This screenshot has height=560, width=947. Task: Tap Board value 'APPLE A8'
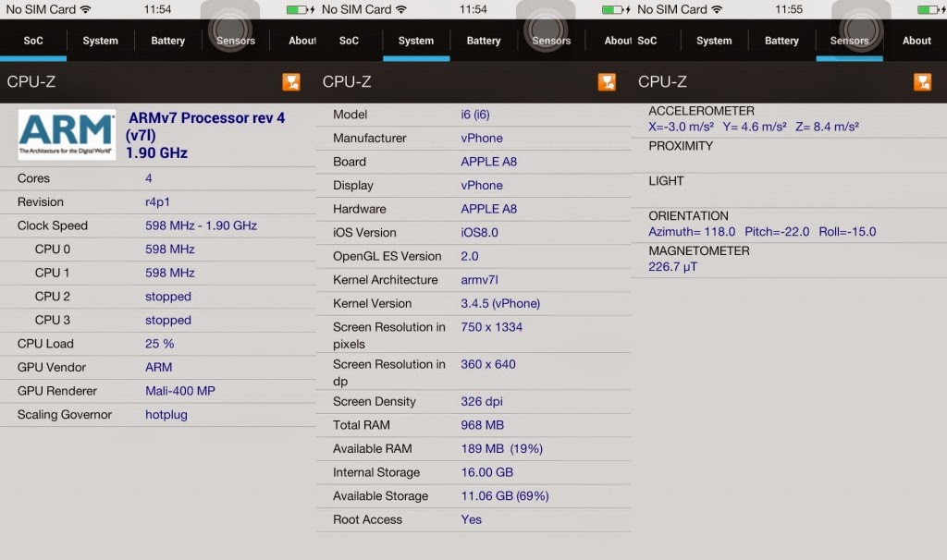pos(488,162)
